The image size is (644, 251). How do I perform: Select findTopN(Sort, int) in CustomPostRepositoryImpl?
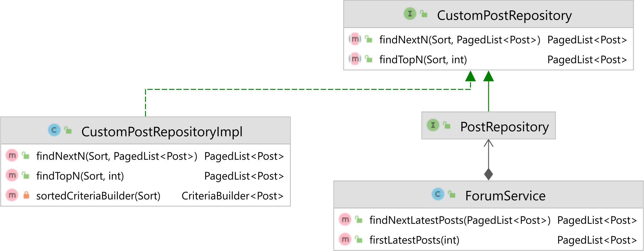click(x=80, y=176)
